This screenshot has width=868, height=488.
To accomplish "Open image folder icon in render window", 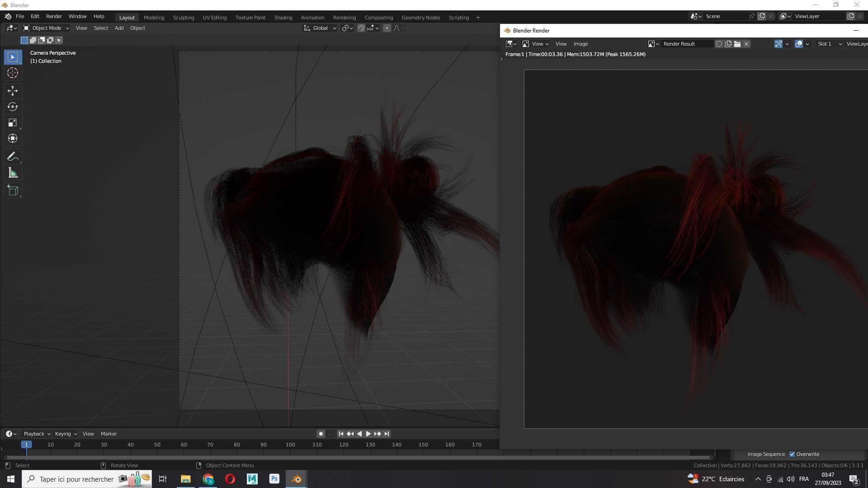I will point(737,44).
